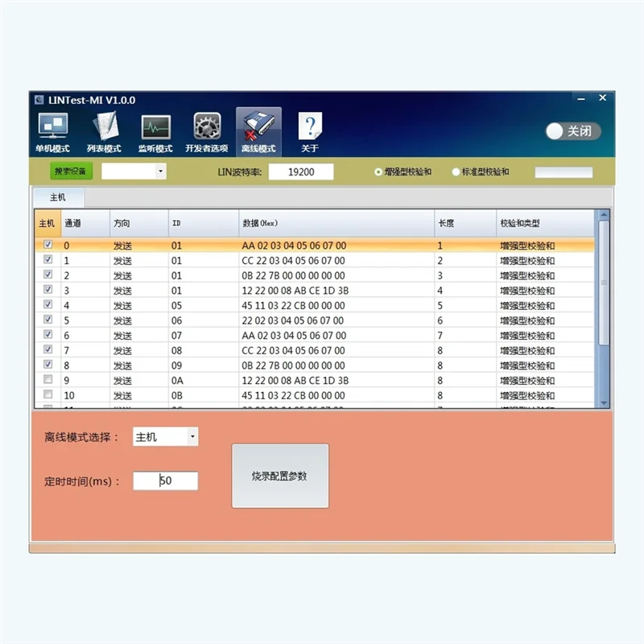Open the 离线模式选择 dropdown
644x644 pixels.
pos(166,436)
